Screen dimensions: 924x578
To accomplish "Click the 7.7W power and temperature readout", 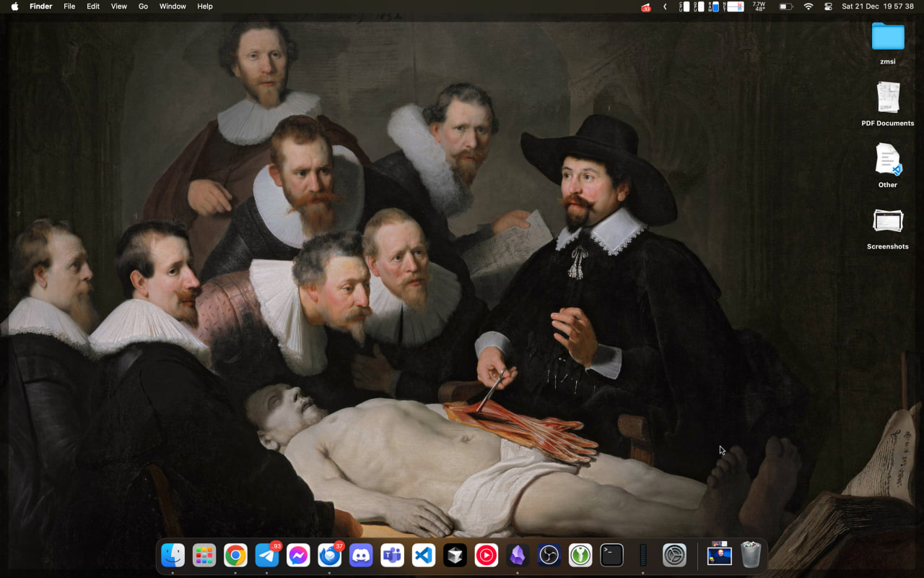I will tap(759, 7).
